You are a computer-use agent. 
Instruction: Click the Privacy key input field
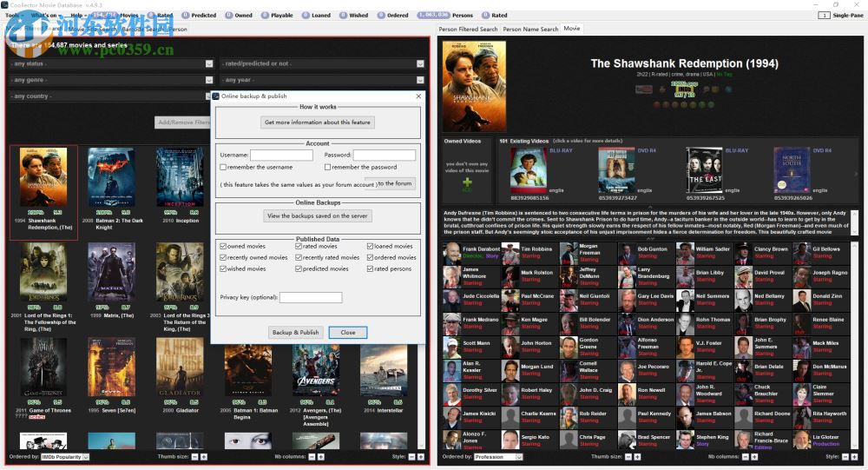tap(311, 298)
